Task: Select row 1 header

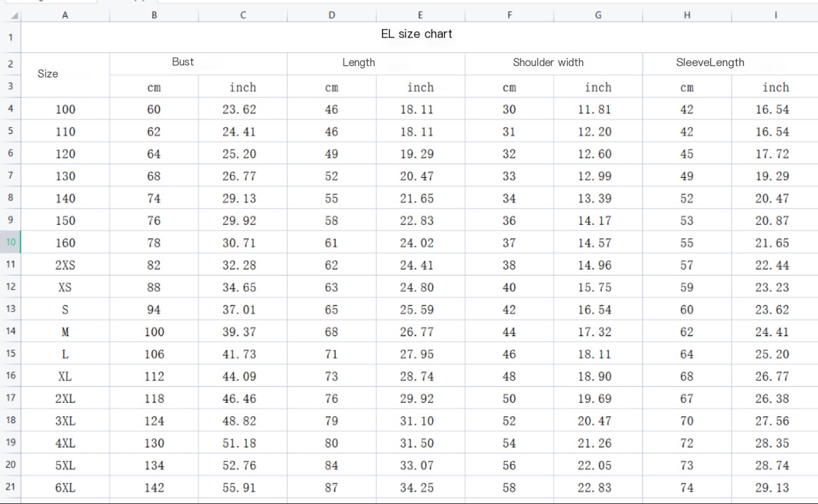Action: point(11,38)
